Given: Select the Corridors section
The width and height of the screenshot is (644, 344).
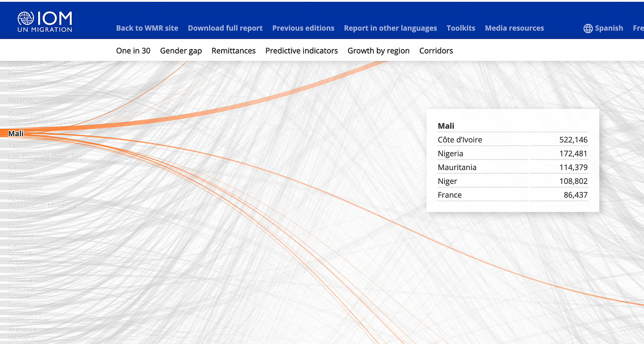Looking at the screenshot, I should [436, 51].
